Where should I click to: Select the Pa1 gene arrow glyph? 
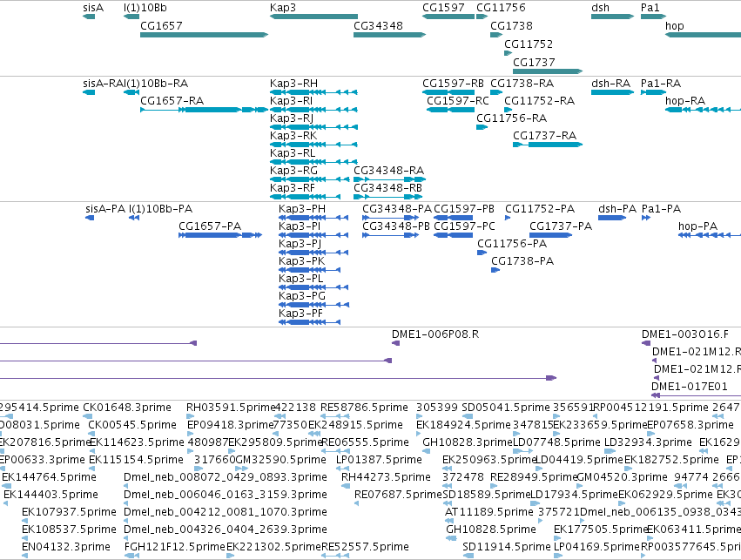point(654,17)
